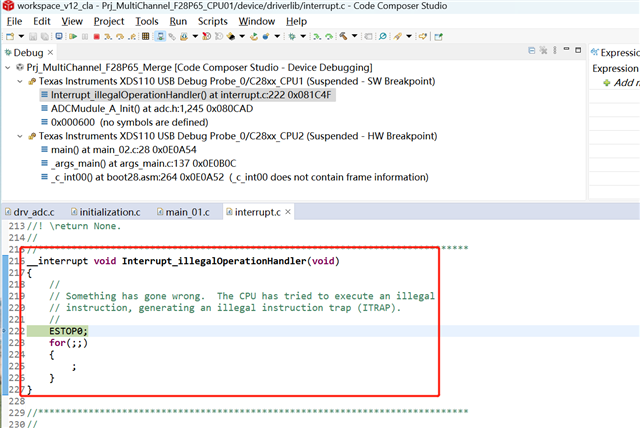Click the green gear Debug icon
Image resolution: width=640 pixels, height=428 pixels.
click(x=291, y=36)
